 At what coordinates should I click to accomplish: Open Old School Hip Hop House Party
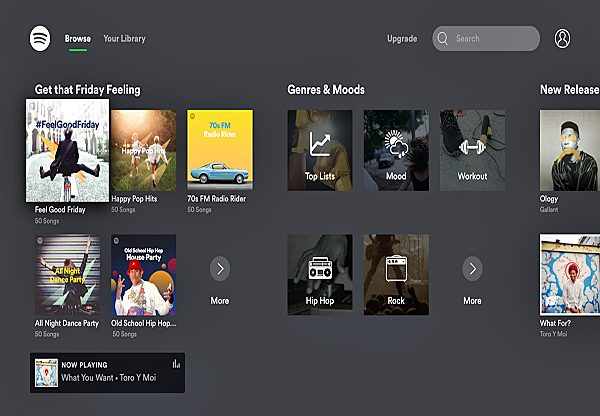point(143,274)
